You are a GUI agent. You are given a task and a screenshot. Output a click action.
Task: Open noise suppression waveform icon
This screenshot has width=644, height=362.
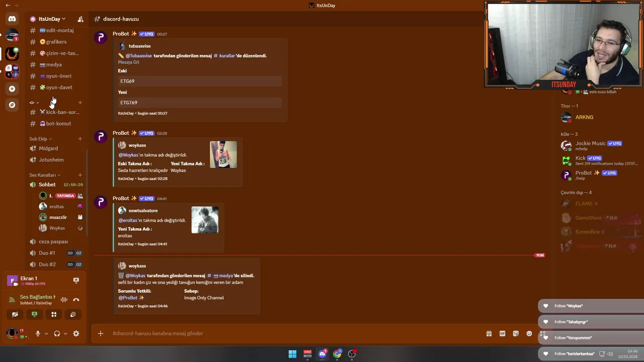point(64,300)
